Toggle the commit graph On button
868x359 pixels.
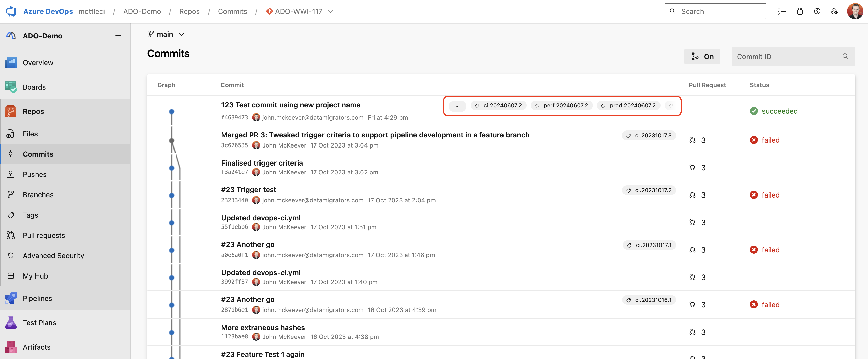(x=702, y=56)
